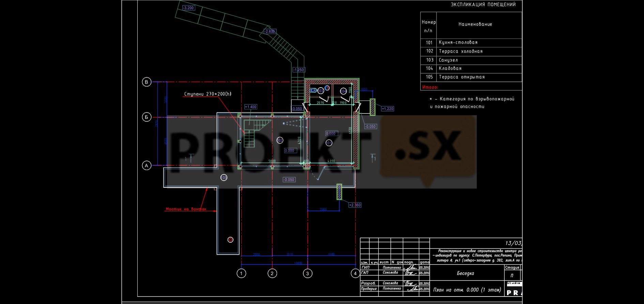Click grid axis bubble 1 at the bottom

241,273
